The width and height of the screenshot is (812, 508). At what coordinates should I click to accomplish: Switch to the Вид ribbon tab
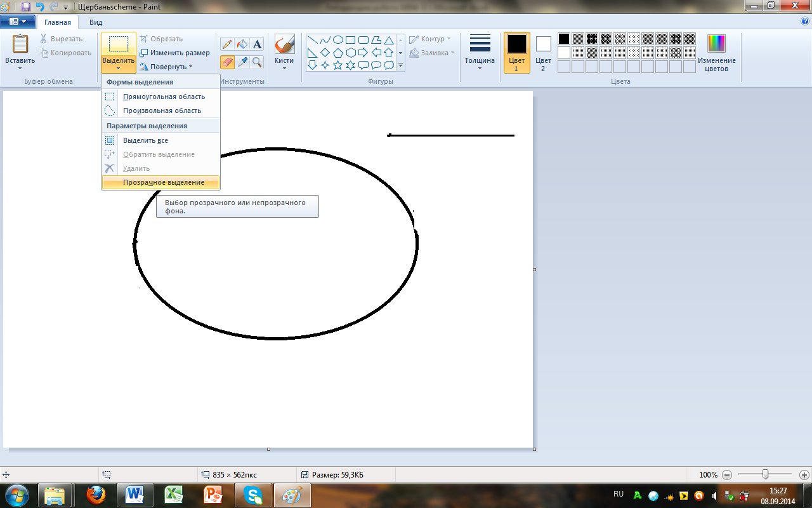coord(96,22)
